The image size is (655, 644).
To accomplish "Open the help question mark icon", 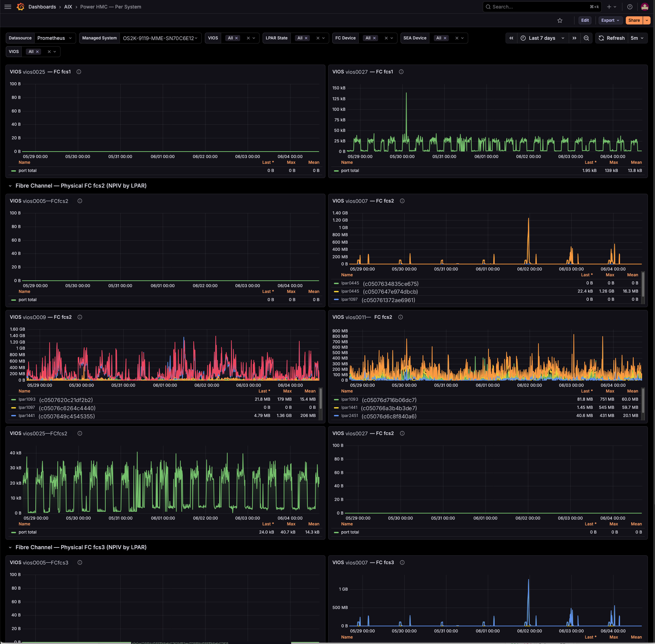I will click(x=630, y=7).
